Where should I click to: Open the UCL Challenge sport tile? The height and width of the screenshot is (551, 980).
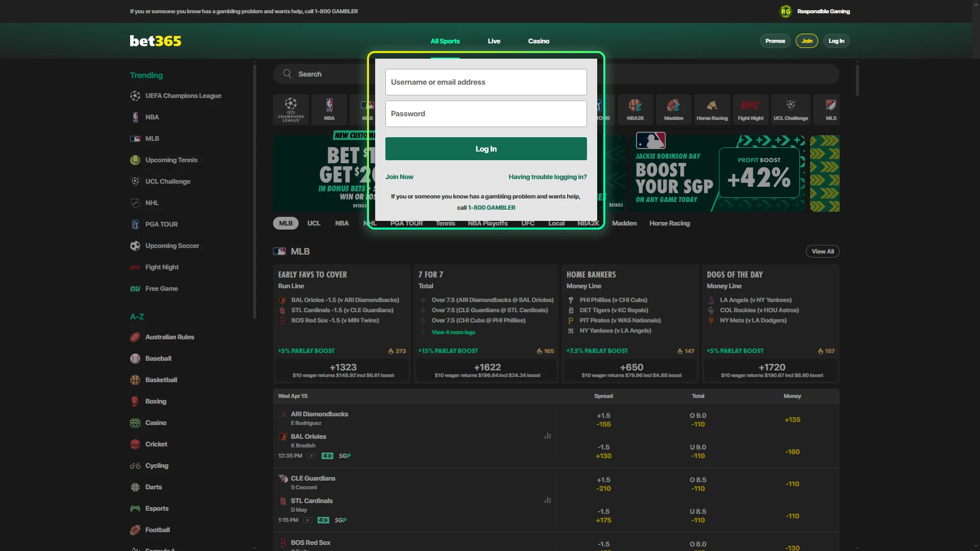point(791,109)
